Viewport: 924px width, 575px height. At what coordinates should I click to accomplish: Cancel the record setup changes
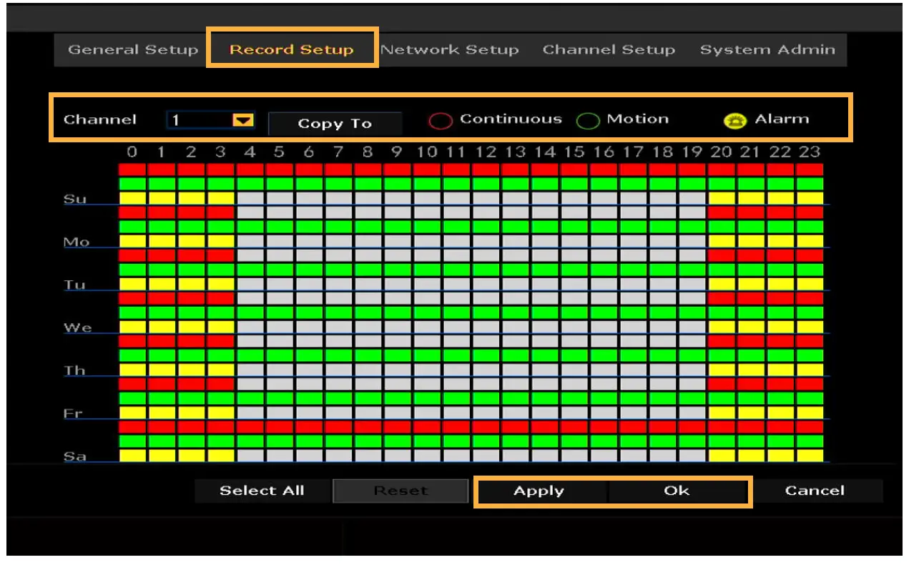tap(814, 491)
